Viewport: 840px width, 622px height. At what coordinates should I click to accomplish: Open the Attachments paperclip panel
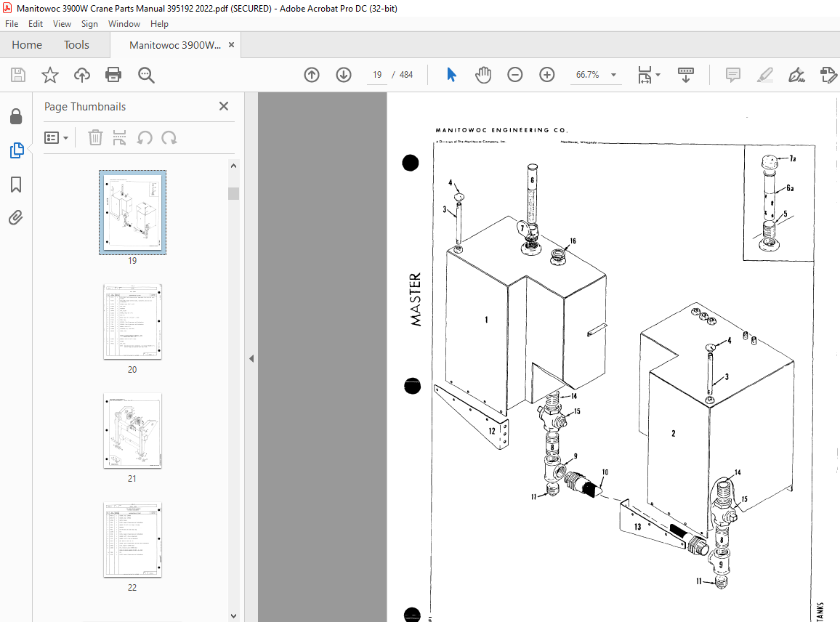[x=16, y=218]
